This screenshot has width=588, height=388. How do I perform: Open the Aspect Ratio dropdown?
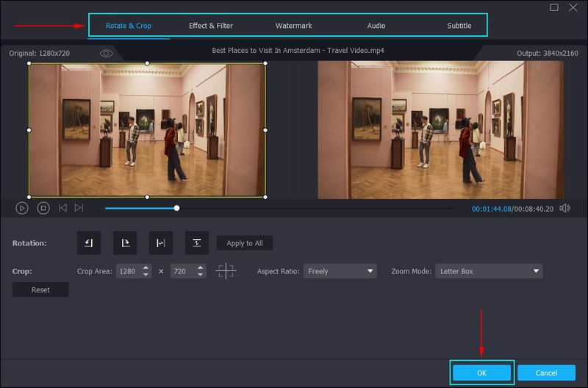pyautogui.click(x=340, y=271)
